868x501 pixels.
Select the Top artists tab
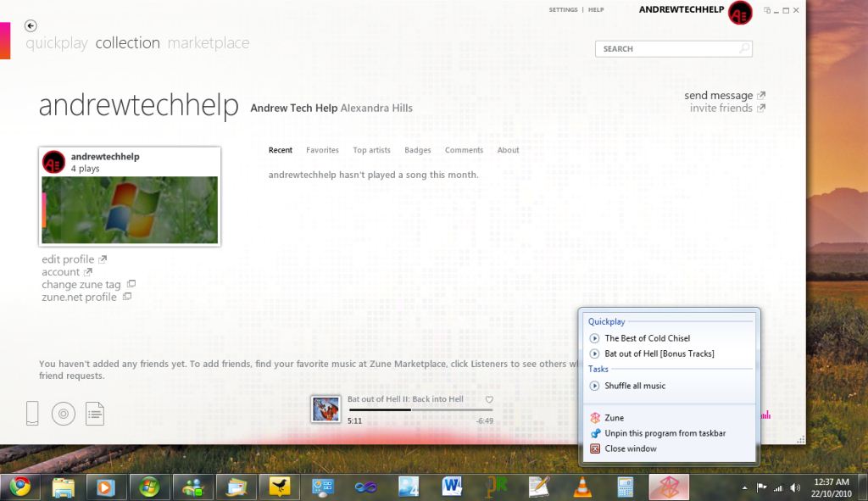click(x=371, y=150)
